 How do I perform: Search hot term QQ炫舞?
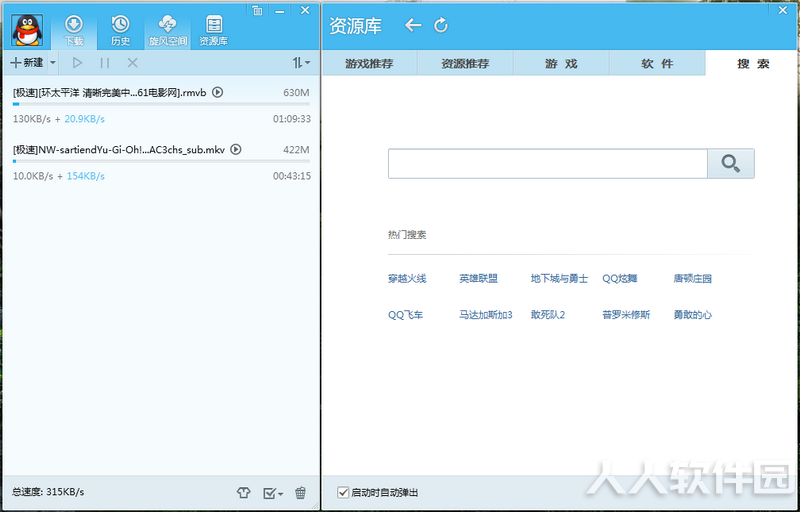(x=620, y=278)
